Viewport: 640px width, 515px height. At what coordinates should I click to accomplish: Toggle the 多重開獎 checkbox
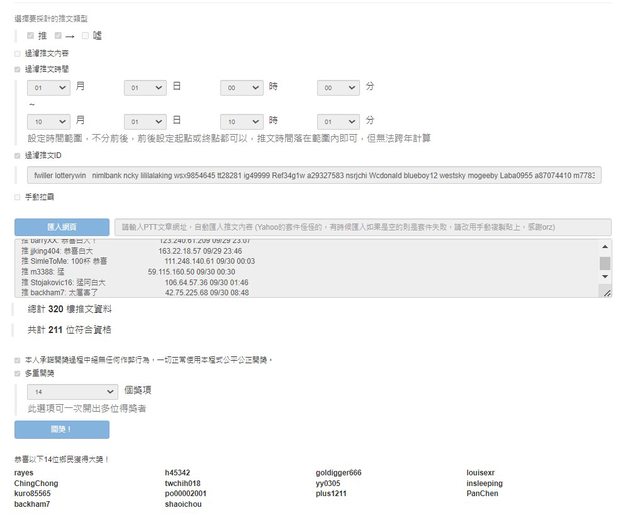click(x=17, y=373)
